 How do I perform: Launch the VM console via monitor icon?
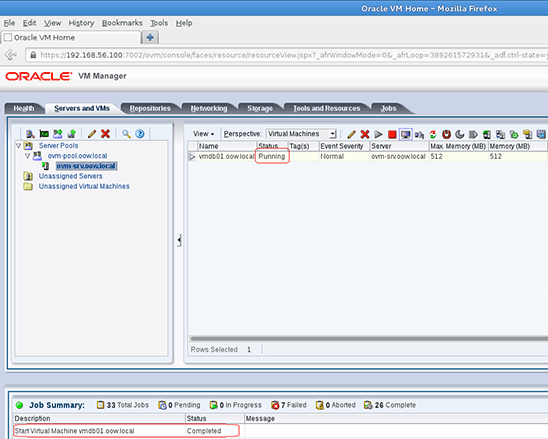pos(405,134)
